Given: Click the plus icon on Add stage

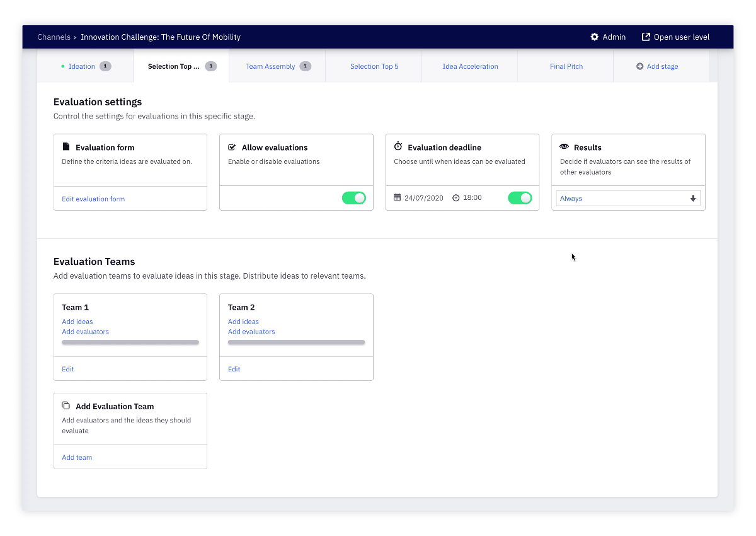Looking at the screenshot, I should 640,66.
